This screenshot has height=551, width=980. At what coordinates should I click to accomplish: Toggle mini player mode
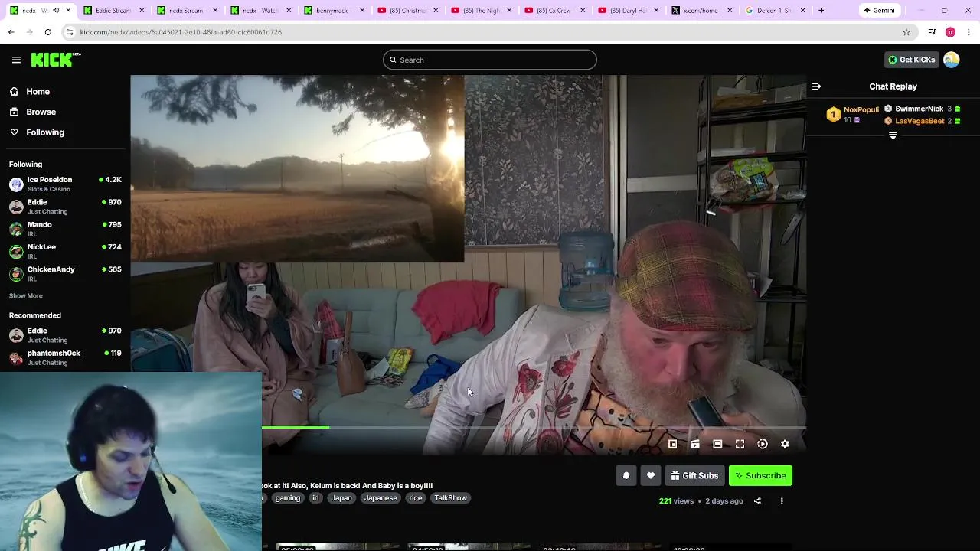pos(672,444)
